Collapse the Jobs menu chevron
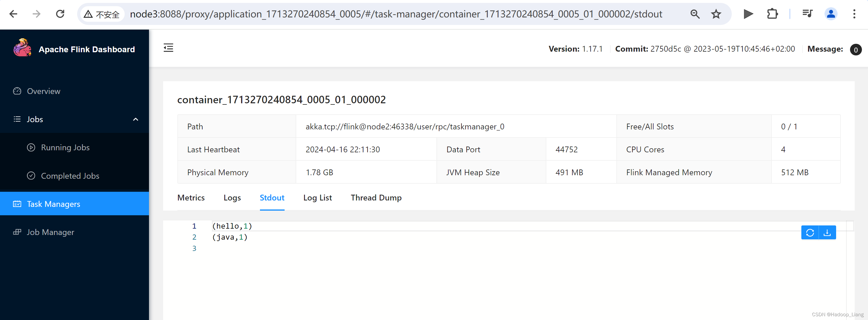 [x=135, y=119]
